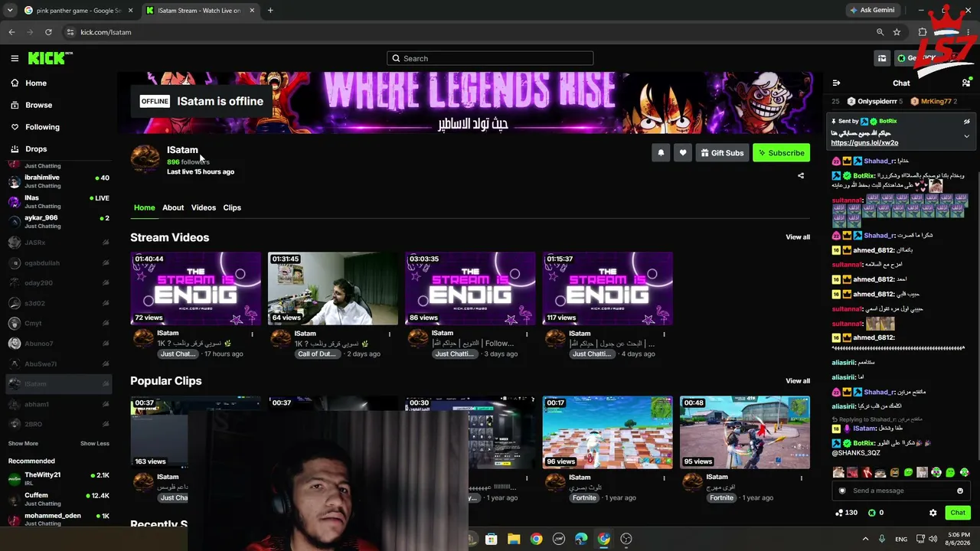
Task: Open the Kick sidebar hamburger menu
Action: click(15, 58)
